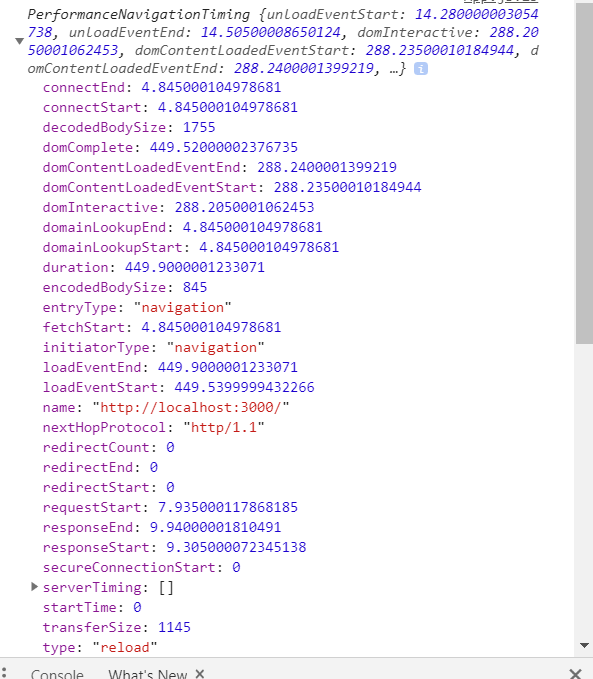Click the encodedBodySize value 845
This screenshot has width=593, height=679.
coord(195,287)
